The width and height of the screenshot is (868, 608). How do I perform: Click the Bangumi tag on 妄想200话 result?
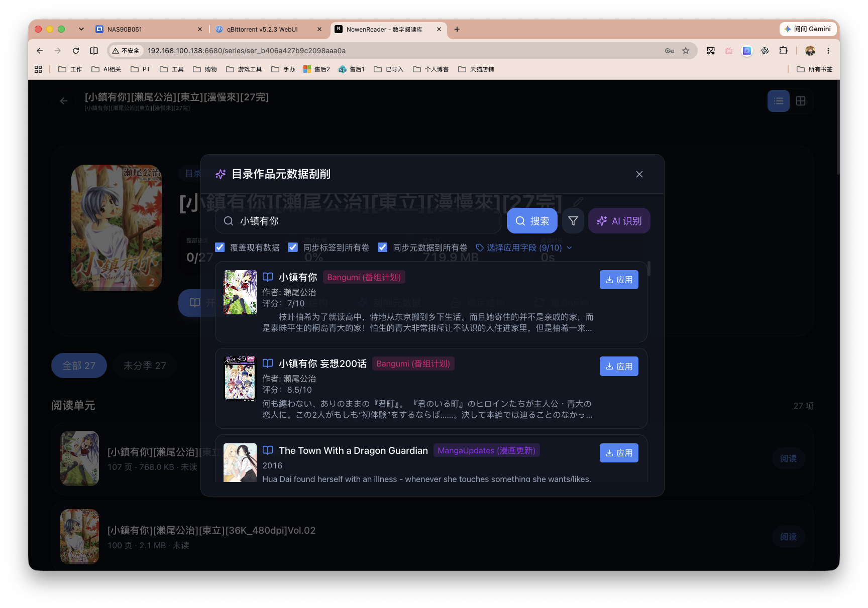413,363
